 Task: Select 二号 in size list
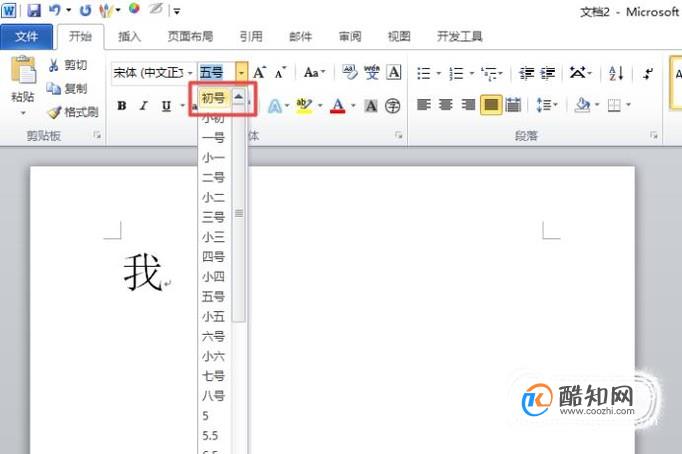point(214,177)
